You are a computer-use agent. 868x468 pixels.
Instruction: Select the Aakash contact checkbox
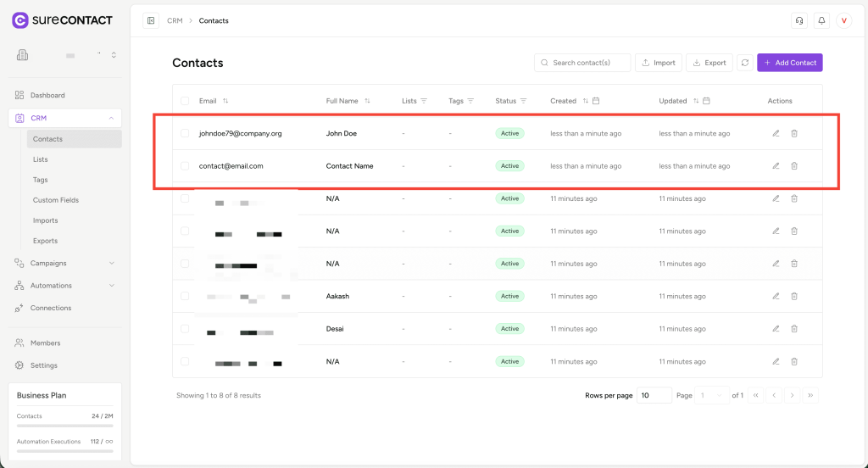point(185,296)
